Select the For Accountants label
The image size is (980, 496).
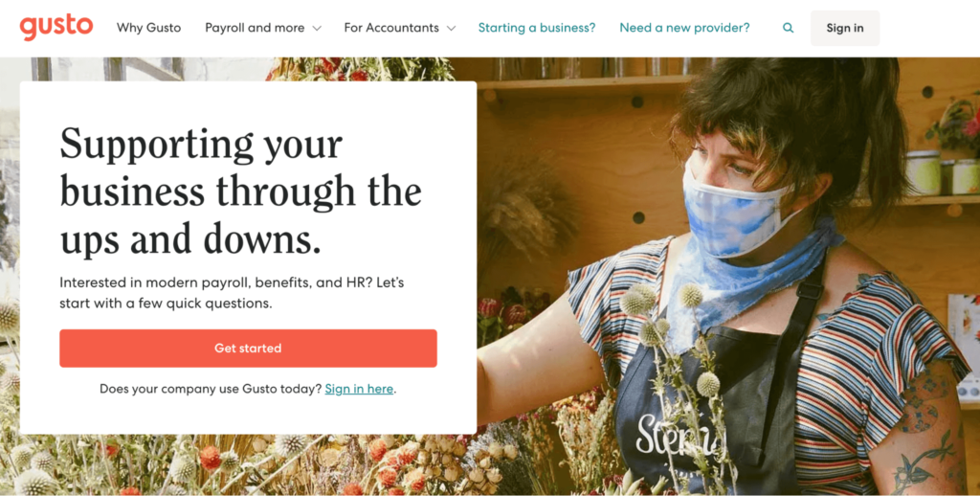391,28
